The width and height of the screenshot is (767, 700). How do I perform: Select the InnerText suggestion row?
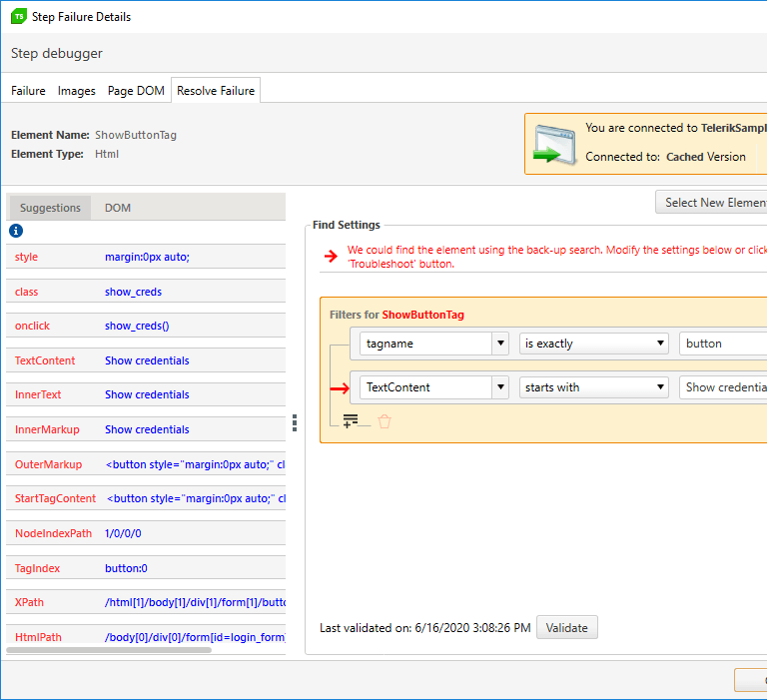click(146, 394)
